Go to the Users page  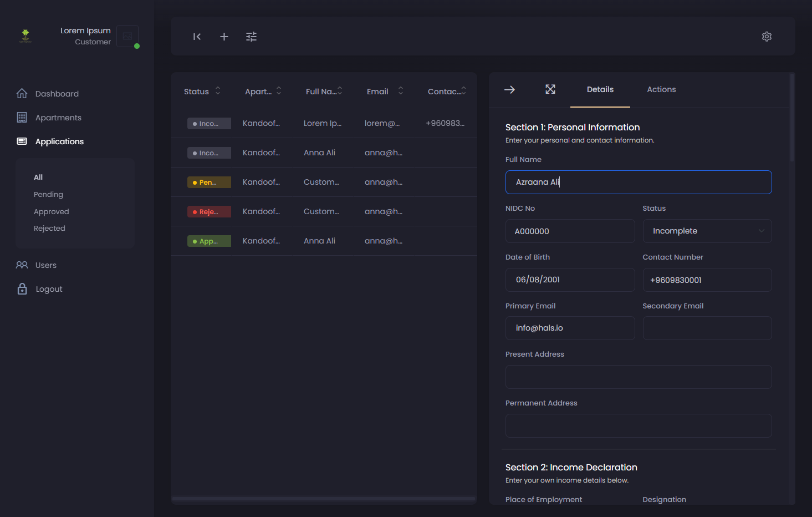click(46, 265)
